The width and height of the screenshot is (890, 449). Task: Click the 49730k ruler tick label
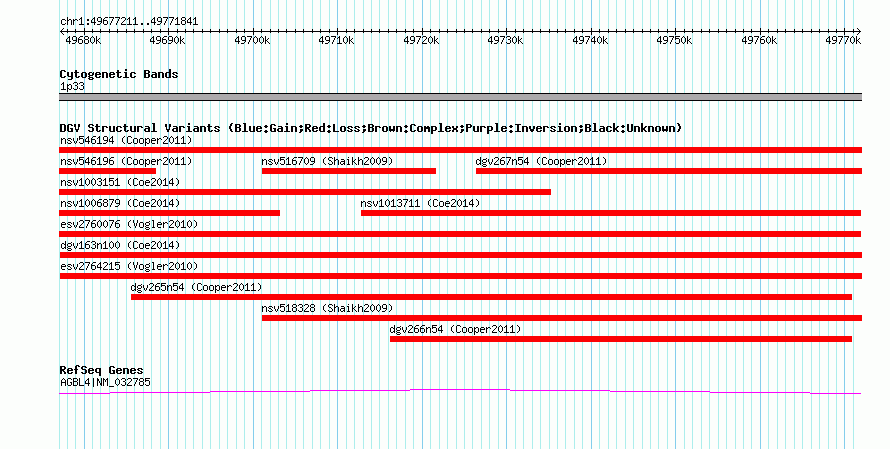505,40
